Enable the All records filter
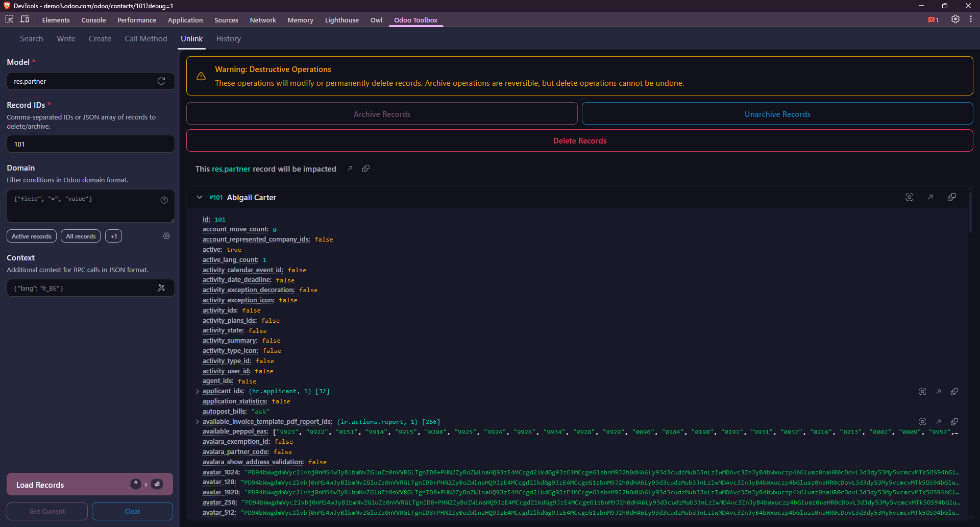This screenshot has width=980, height=527. (x=80, y=236)
